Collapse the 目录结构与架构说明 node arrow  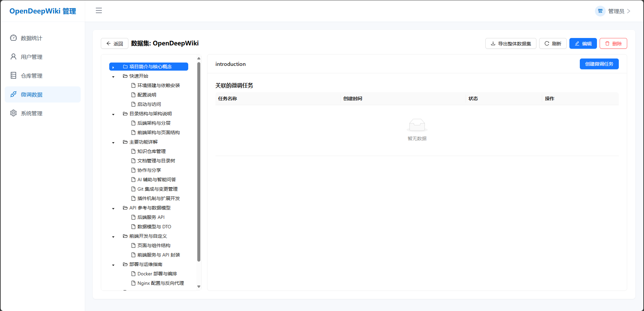[x=113, y=114]
